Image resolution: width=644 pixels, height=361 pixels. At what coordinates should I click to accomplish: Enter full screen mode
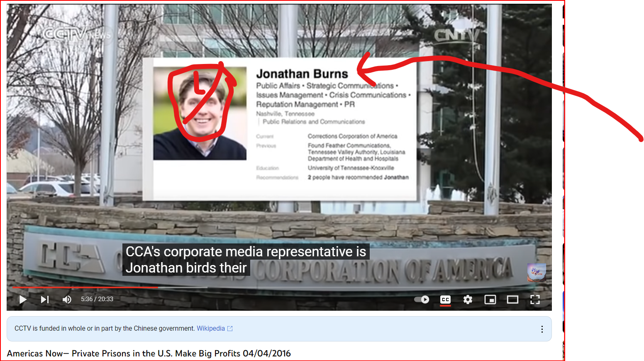(535, 300)
